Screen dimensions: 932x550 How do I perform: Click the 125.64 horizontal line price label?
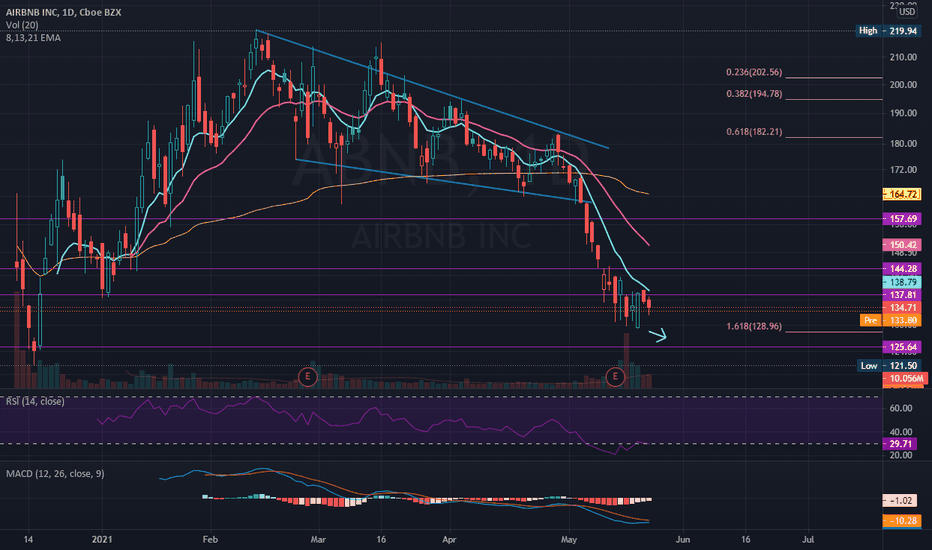coord(902,347)
